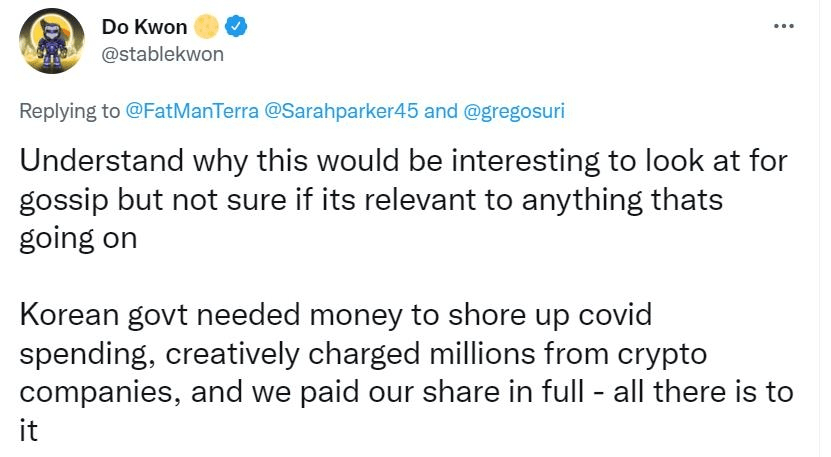
Task: Open the Do Kwon display name link
Action: point(143,27)
